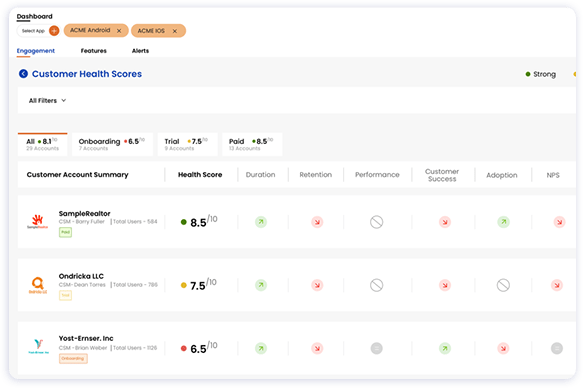Click the Onboarding badge under Yost-Ernser
This screenshot has width=583, height=388.
click(73, 359)
